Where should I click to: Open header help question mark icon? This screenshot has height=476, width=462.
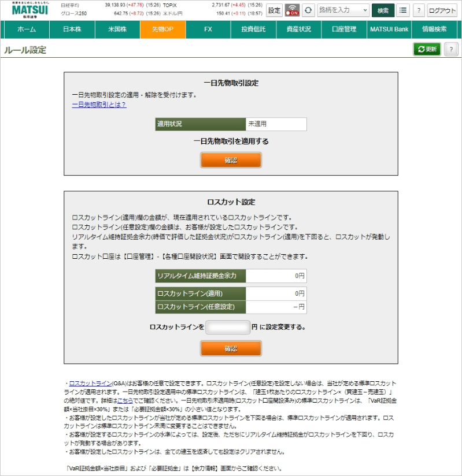(x=419, y=10)
